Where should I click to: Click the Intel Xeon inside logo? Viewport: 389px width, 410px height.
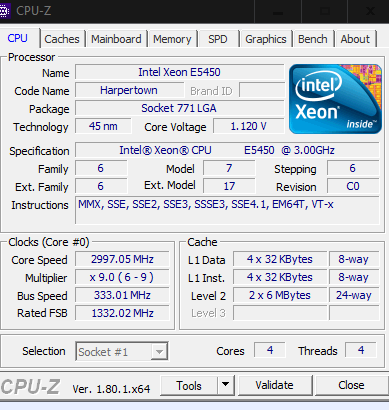tap(335, 99)
